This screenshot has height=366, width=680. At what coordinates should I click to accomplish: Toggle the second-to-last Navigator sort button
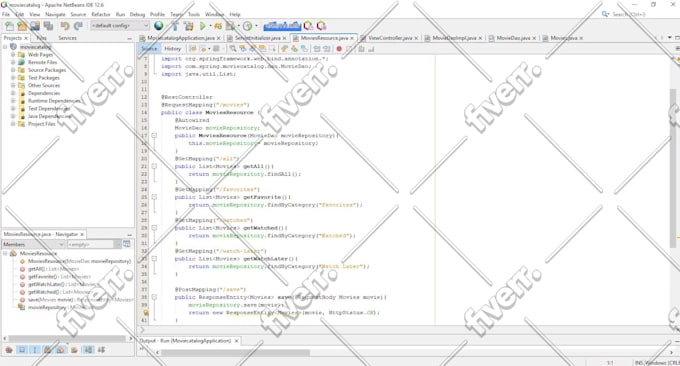[x=88, y=350]
